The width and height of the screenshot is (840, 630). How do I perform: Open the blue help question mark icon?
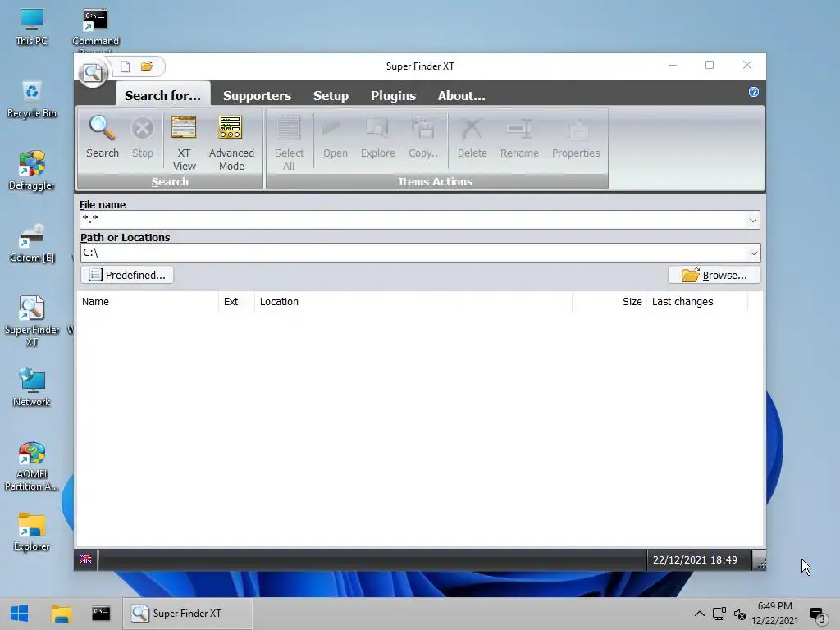click(753, 92)
